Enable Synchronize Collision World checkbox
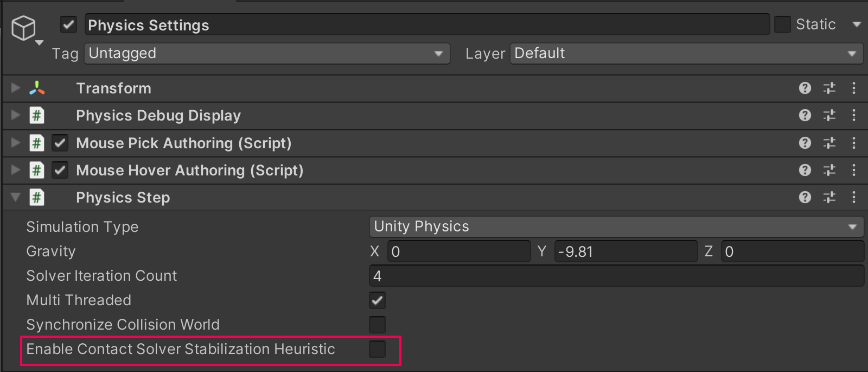 click(377, 325)
